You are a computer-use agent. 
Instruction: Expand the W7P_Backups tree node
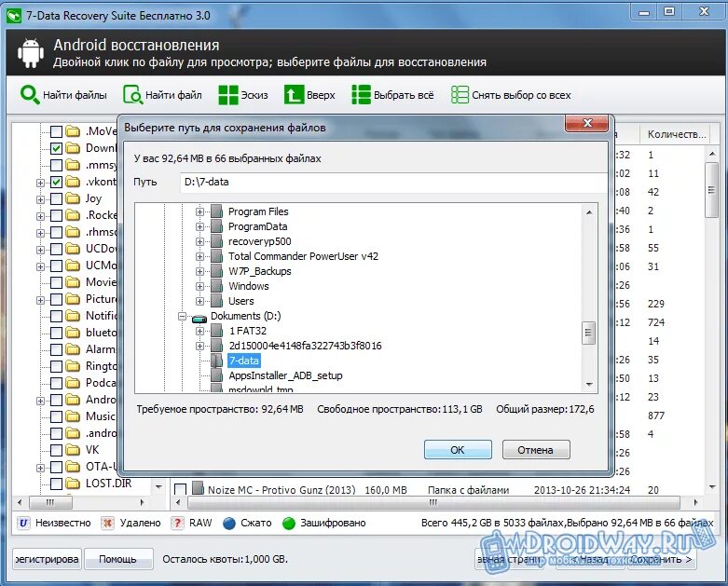[199, 271]
